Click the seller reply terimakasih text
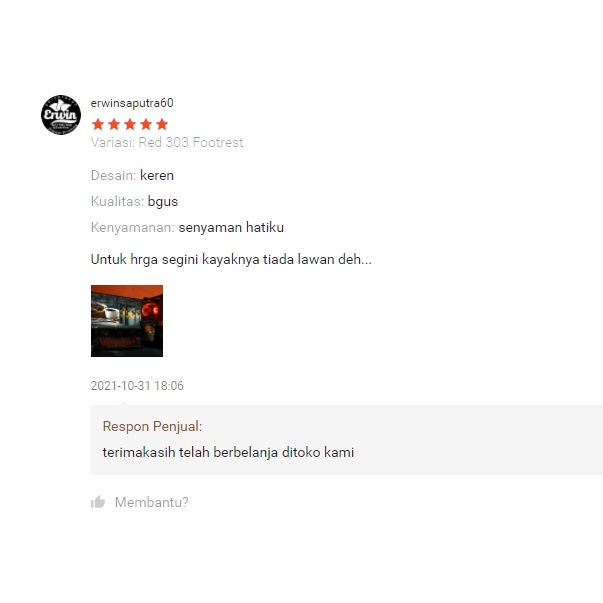This screenshot has height=603, width=603. tap(228, 452)
